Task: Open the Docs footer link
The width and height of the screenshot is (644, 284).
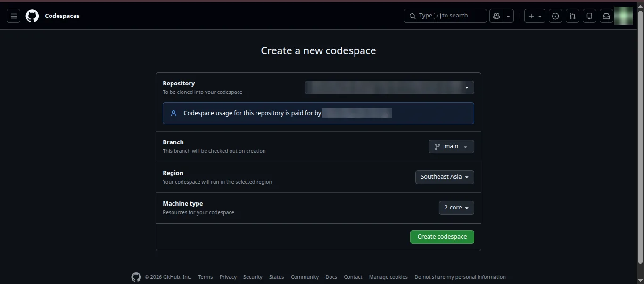Action: (x=331, y=277)
